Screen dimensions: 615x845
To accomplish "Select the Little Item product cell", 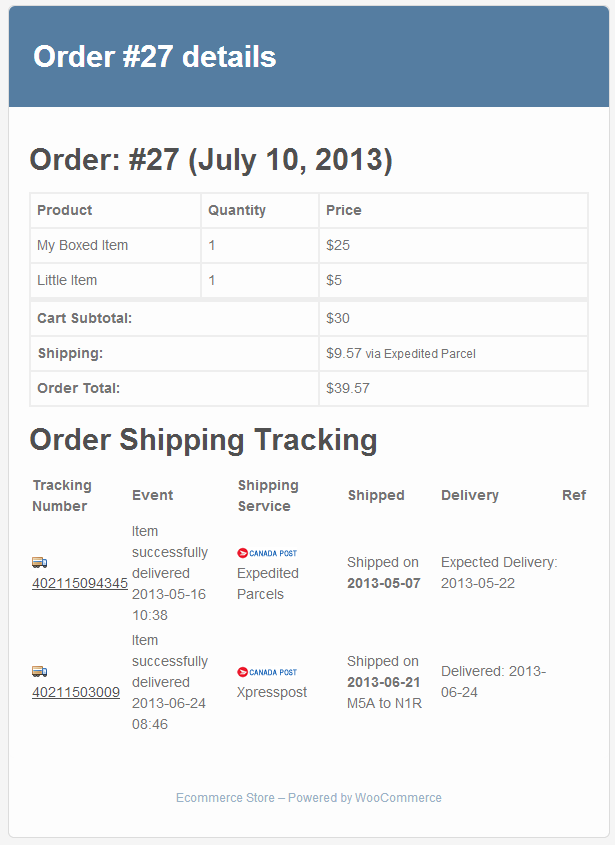I will pyautogui.click(x=115, y=280).
